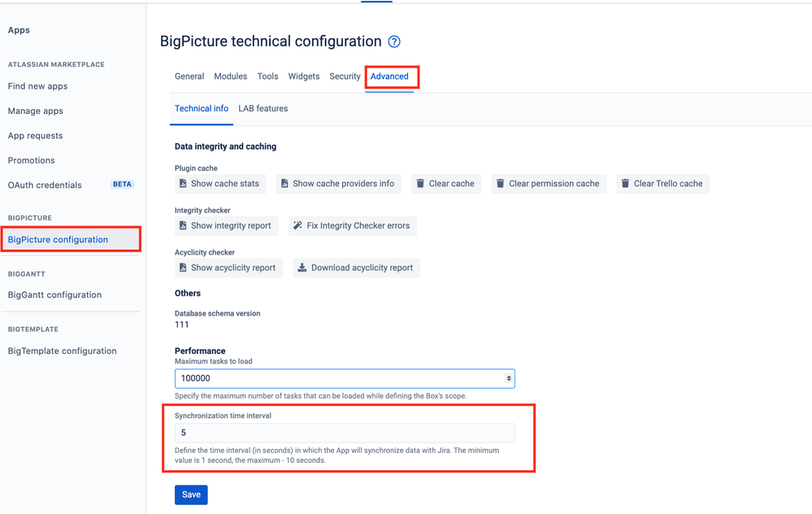Select the Security tab

tap(345, 76)
